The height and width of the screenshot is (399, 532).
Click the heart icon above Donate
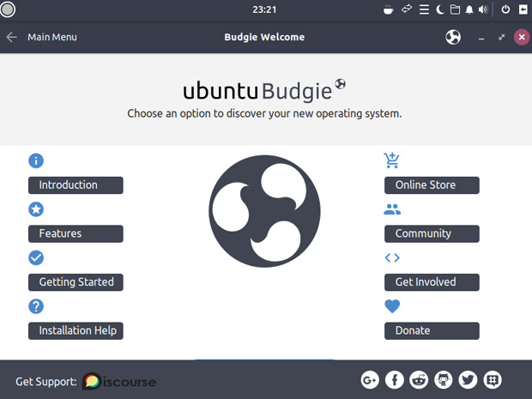[x=392, y=306]
